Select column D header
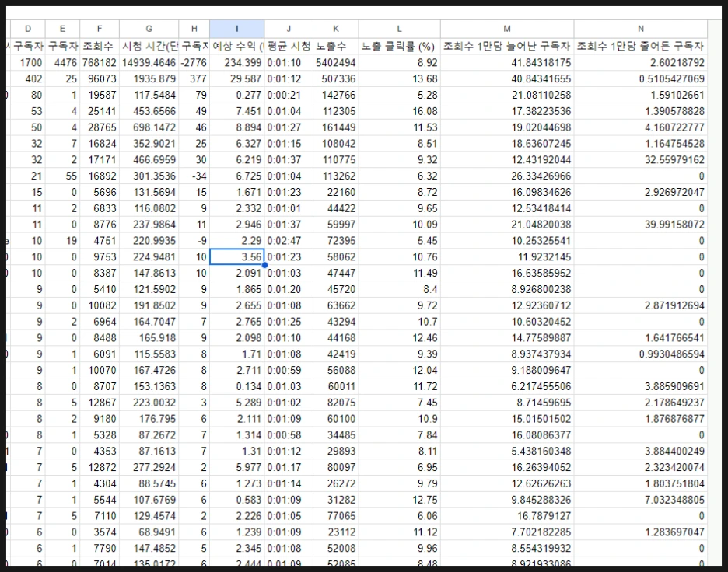Screen dimensions: 728x572 28,29
